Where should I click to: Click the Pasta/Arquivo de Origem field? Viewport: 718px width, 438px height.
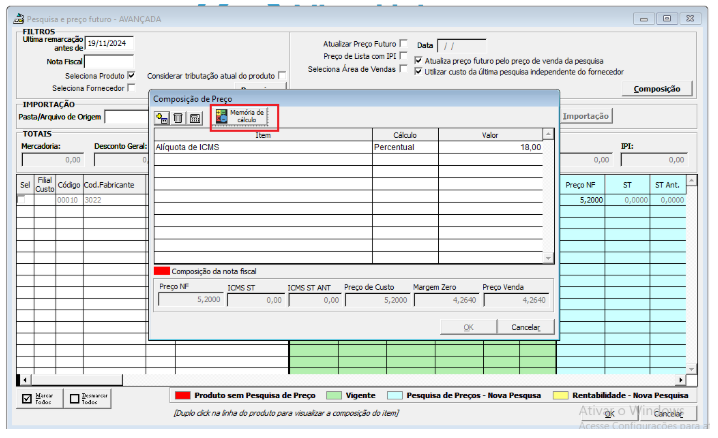tap(127, 117)
